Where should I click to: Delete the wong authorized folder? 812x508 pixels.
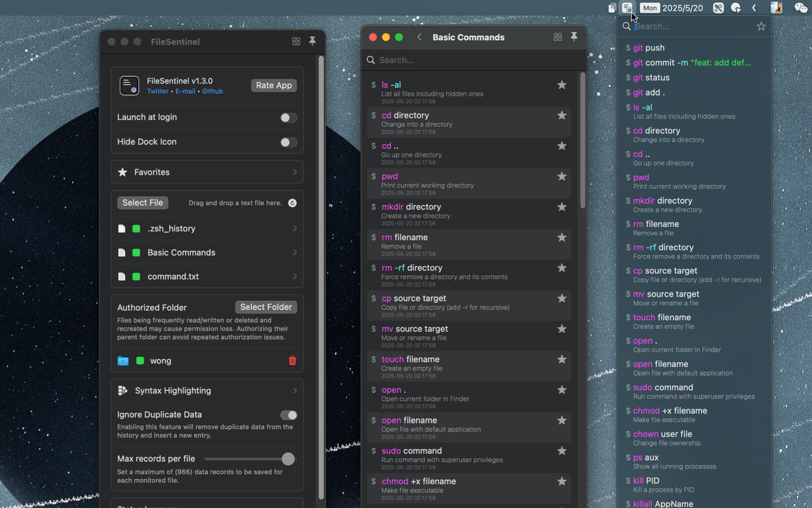point(293,361)
